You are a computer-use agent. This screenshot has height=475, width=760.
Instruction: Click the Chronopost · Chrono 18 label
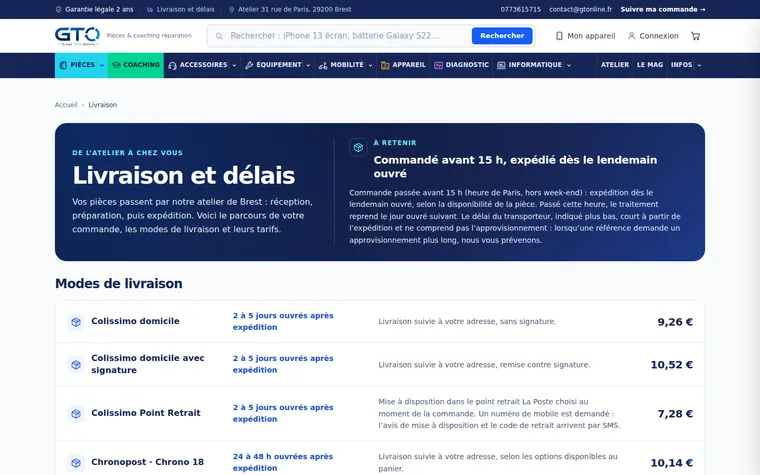click(147, 462)
